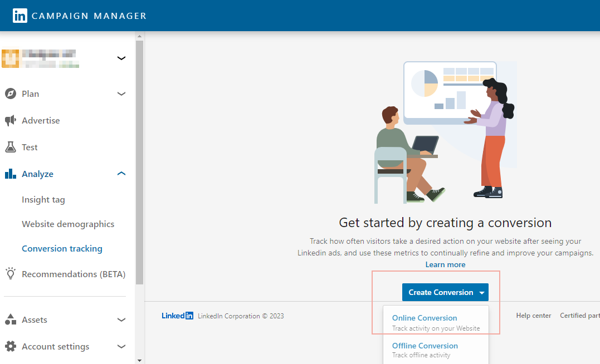The height and width of the screenshot is (364, 600).
Task: Click the Analyze bar chart icon
Action: pyautogui.click(x=11, y=174)
